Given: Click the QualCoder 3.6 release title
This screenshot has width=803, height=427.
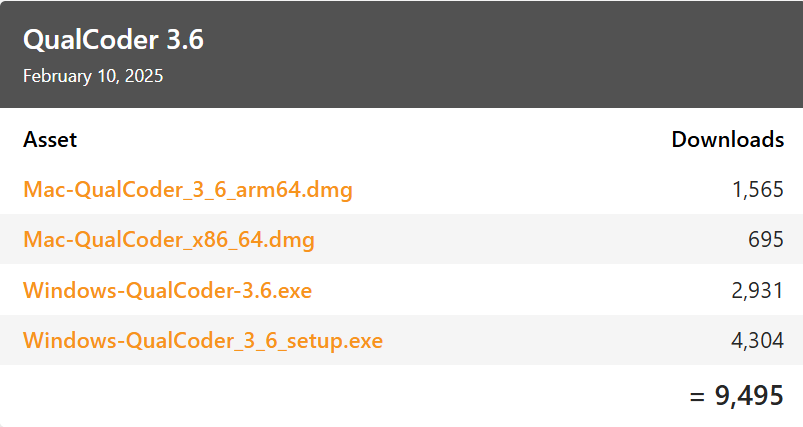Looking at the screenshot, I should tap(113, 40).
